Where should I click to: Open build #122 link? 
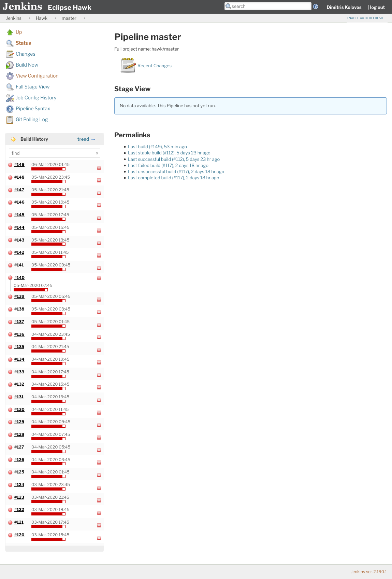coord(19,510)
